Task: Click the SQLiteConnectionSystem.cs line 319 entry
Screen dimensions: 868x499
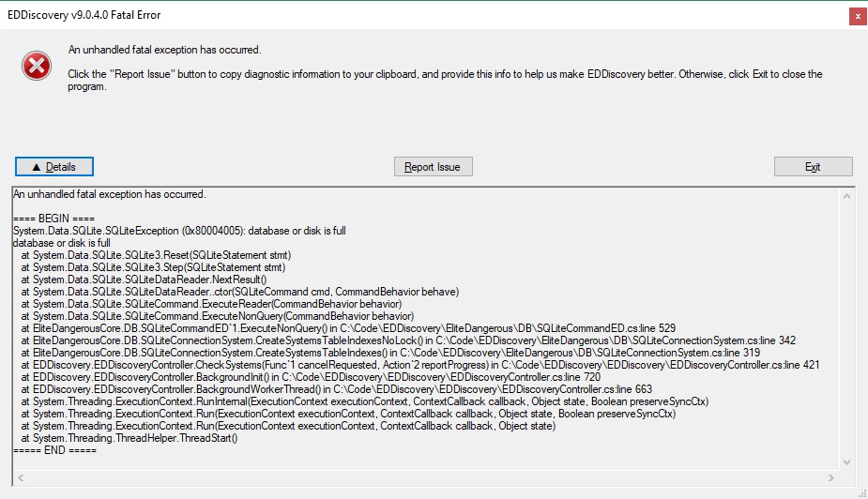Action: (390, 353)
